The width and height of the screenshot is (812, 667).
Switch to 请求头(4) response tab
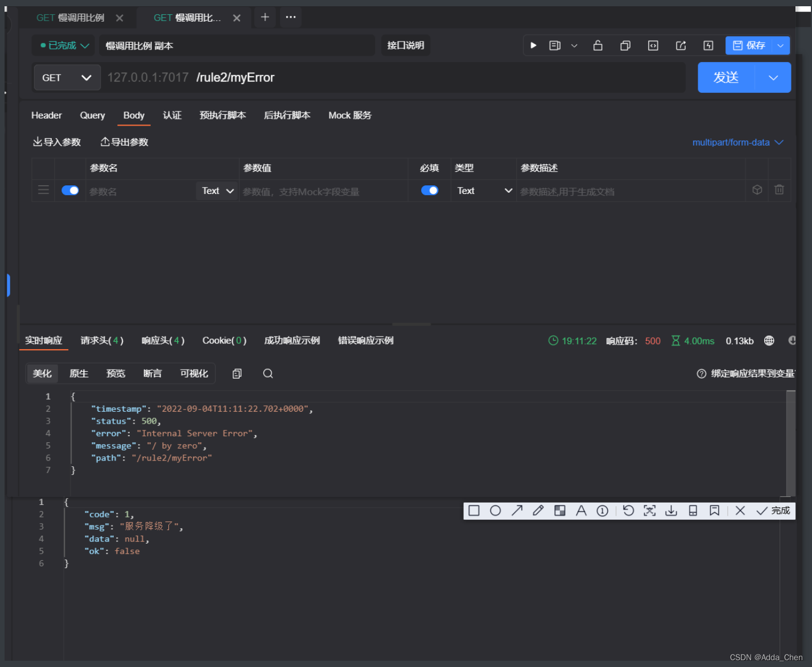[102, 341]
